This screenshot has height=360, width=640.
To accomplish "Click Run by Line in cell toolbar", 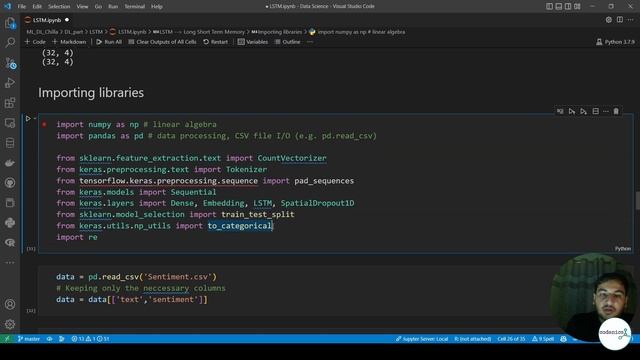I will point(560,111).
